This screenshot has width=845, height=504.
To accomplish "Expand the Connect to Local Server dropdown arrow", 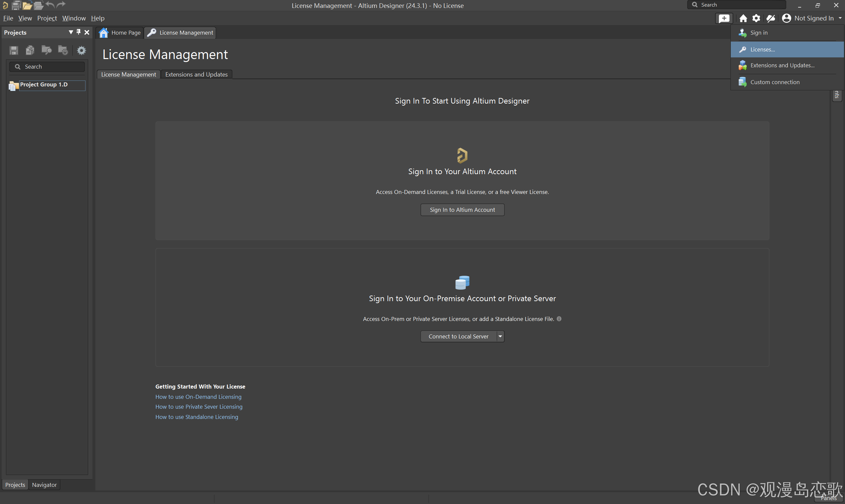I will 500,336.
